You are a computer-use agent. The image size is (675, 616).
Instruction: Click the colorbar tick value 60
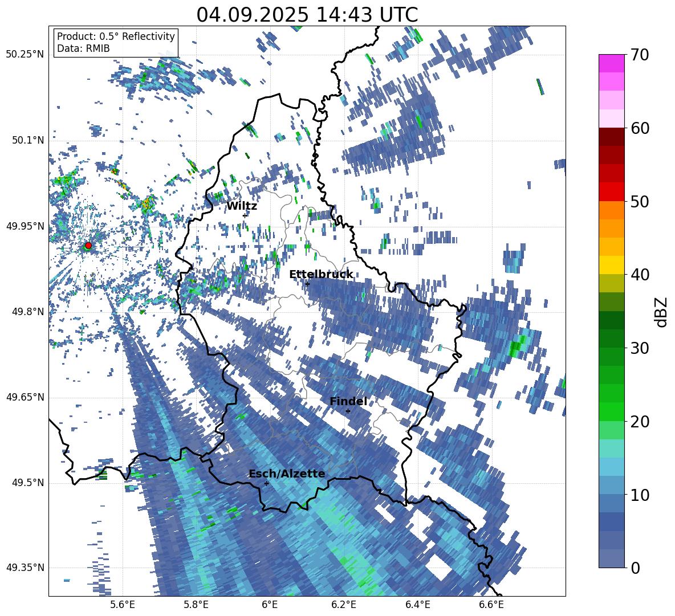640,128
